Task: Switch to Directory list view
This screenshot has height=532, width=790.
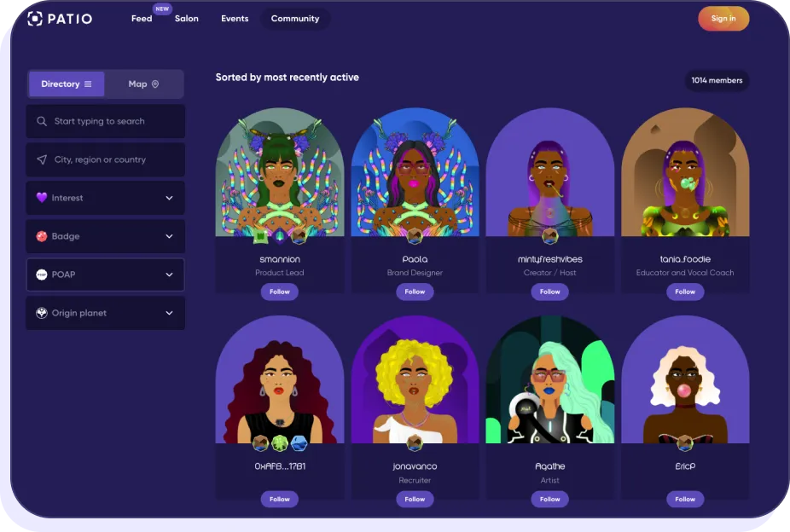Action: pos(67,84)
